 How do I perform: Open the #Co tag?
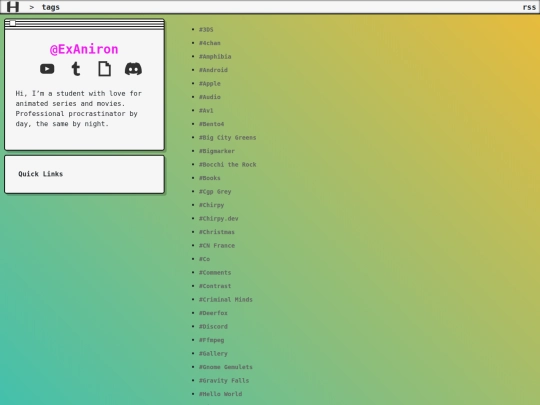coord(204,259)
